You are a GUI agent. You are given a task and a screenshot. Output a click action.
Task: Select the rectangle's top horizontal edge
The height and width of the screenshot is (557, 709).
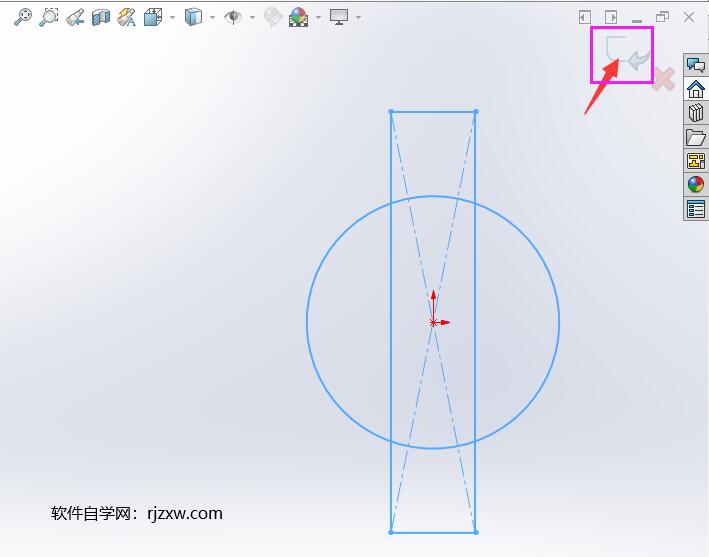click(433, 112)
